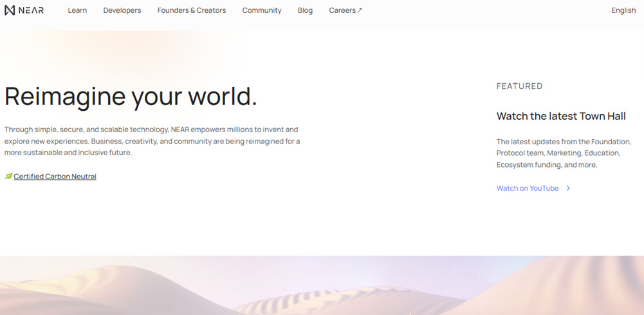Click the desert dunes banner image
Screen dimensions: 644x315
tap(322, 285)
